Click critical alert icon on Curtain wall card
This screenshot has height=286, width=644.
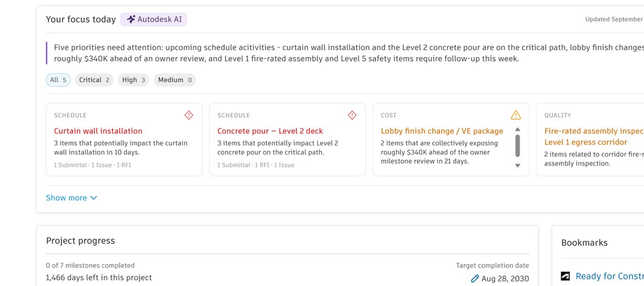click(188, 115)
